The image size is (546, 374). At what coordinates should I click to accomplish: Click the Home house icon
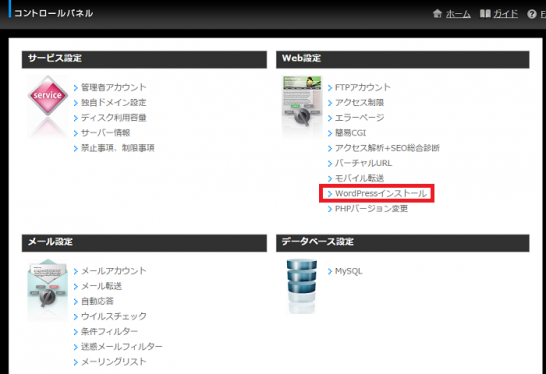pos(437,14)
